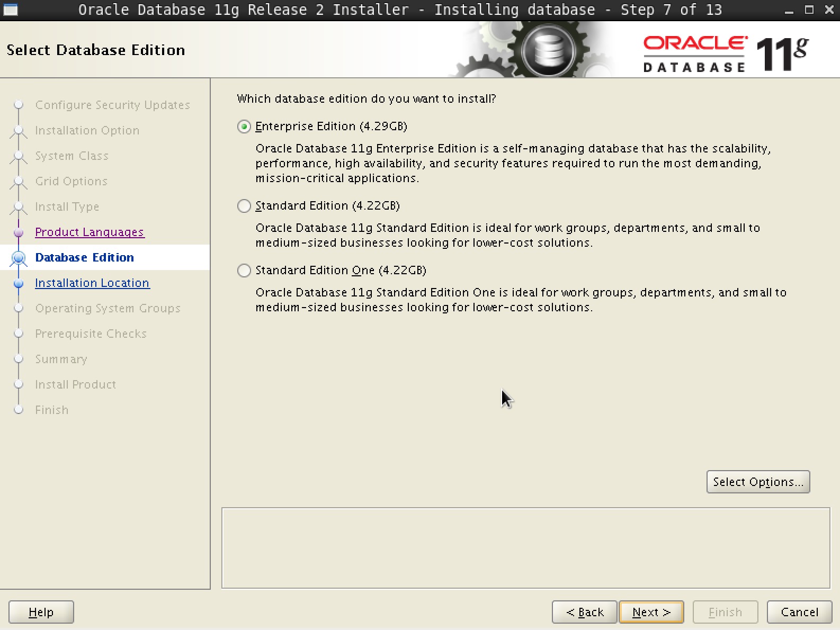Open the window menu icon in title bar
This screenshot has height=630, width=840.
pos(11,10)
